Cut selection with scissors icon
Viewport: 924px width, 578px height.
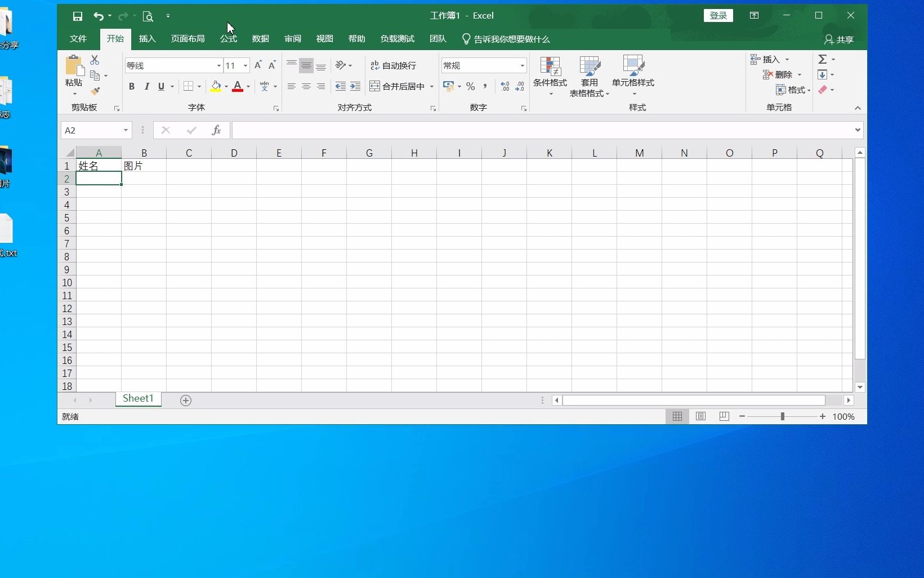click(95, 60)
